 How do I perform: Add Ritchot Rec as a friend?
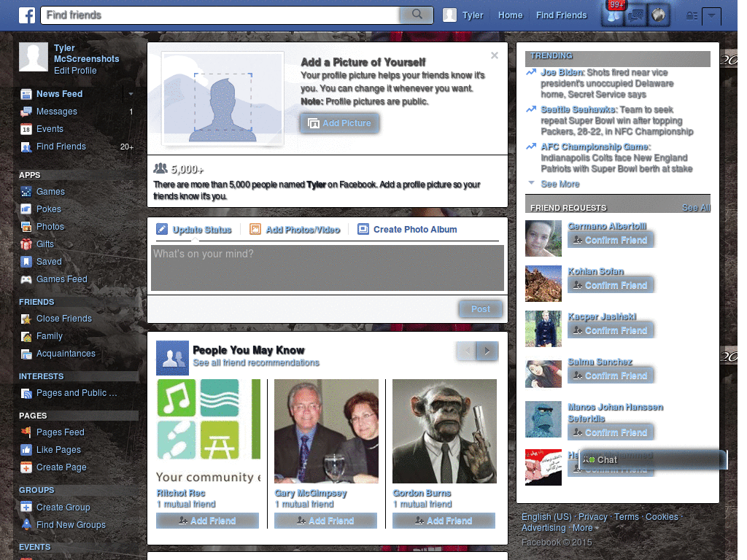[x=207, y=521]
